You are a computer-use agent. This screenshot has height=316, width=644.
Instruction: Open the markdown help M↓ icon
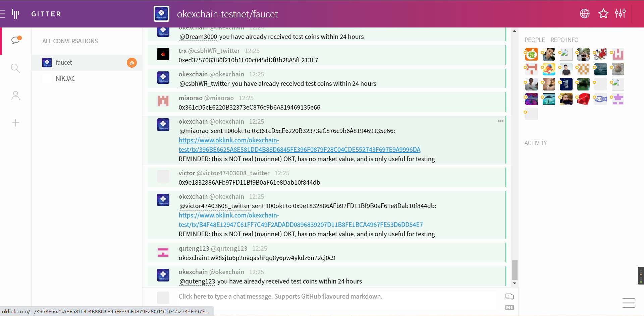pyautogui.click(x=509, y=308)
